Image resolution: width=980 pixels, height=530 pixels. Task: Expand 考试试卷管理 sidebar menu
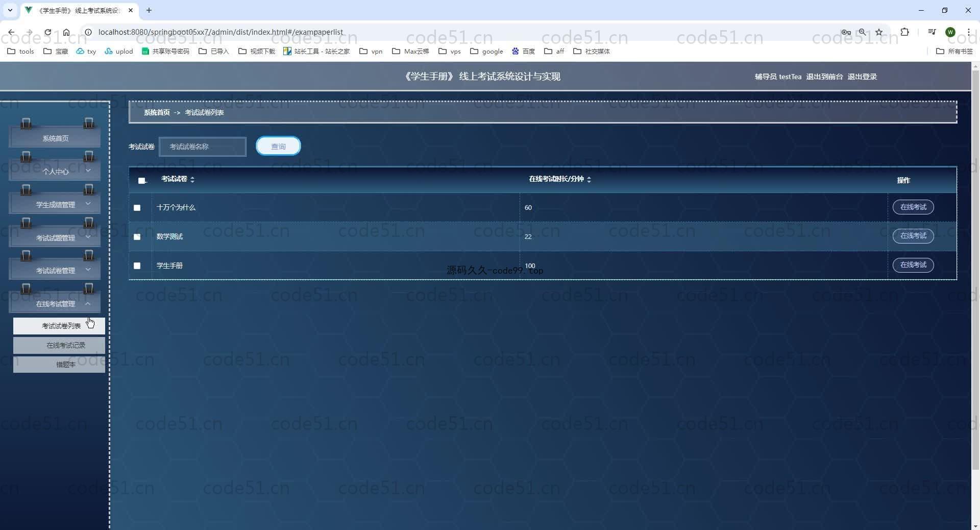[x=55, y=270]
